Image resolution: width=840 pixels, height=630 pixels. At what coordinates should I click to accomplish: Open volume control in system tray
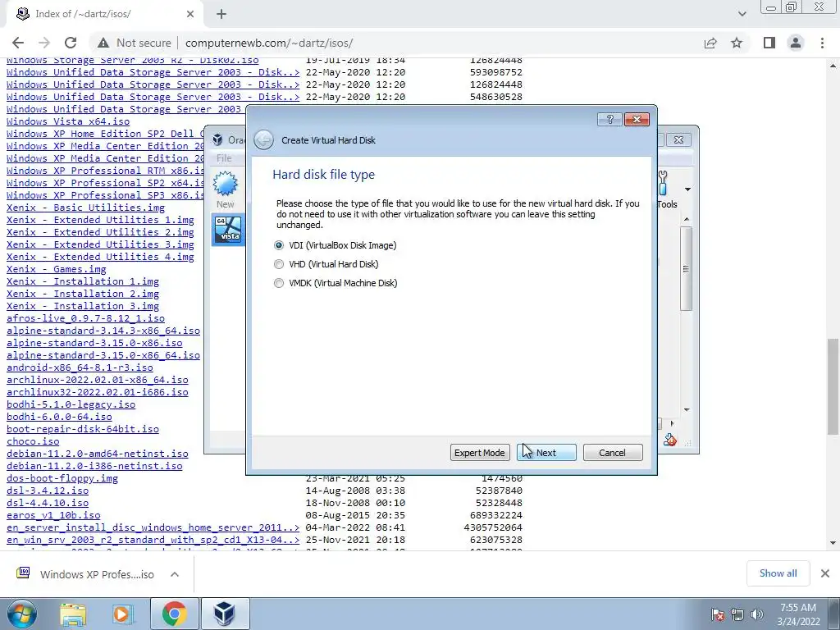[x=757, y=614]
